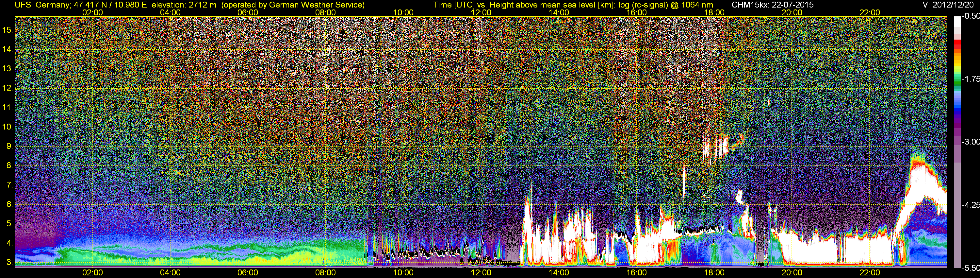This screenshot has width=980, height=278.
Task: Click the 14 km height axis label
Action: (x=7, y=49)
